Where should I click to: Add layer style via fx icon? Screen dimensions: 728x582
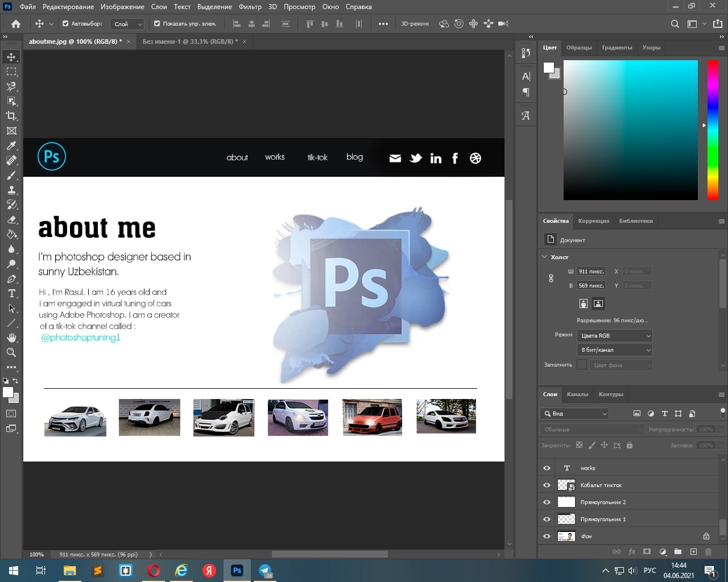point(632,551)
